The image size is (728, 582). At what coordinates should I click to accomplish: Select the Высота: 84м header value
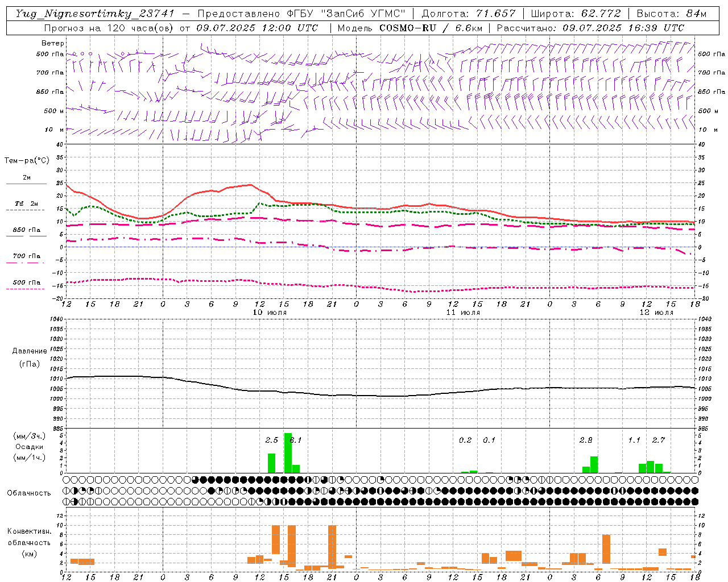pyautogui.click(x=672, y=14)
